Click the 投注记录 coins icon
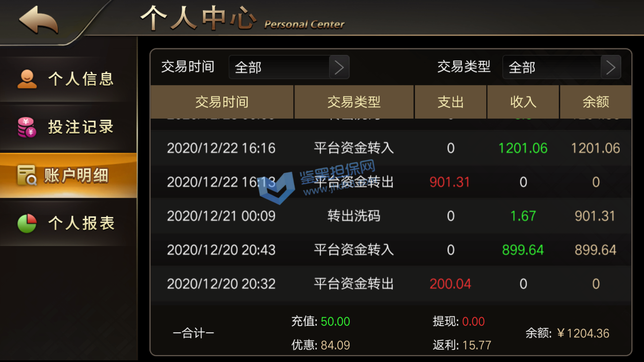 27,127
